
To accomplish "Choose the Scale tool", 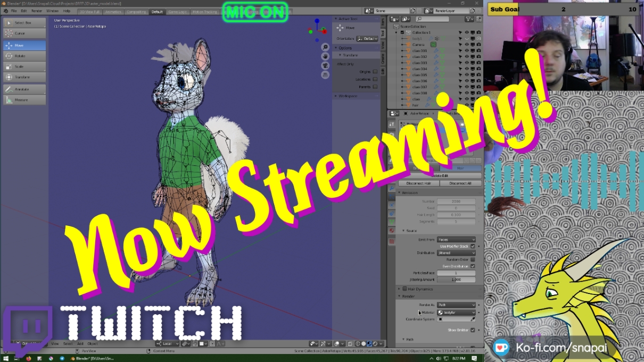I will (24, 67).
